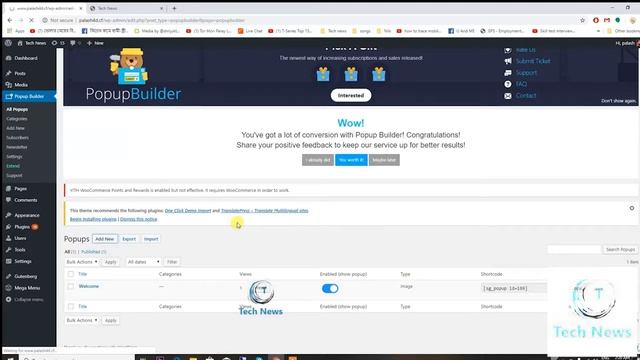
Task: Open Plugins in the sidebar
Action: (x=22, y=227)
